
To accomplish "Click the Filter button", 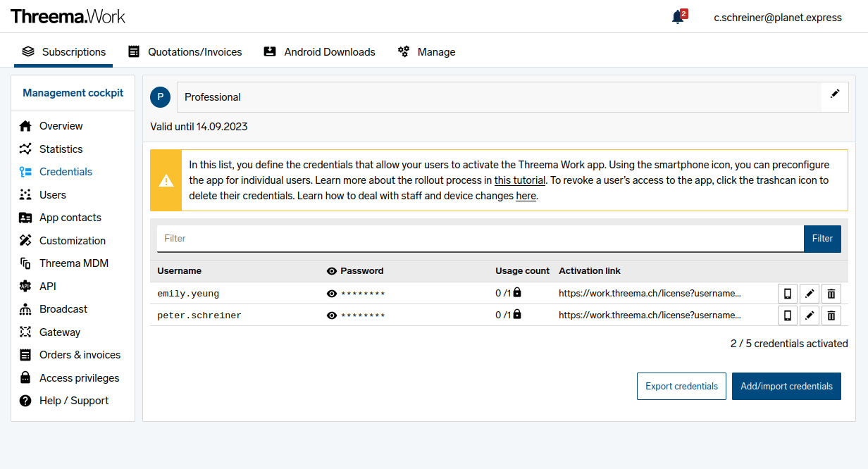I will coord(822,239).
